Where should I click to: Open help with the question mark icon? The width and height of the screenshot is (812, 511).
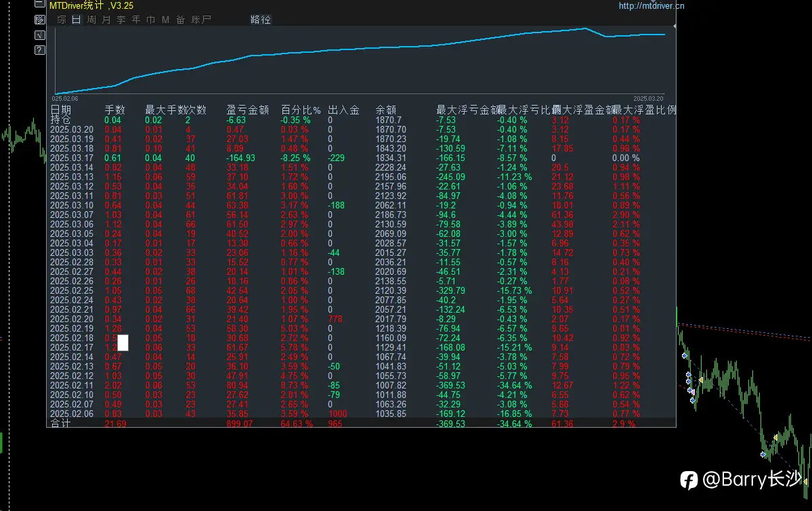click(40, 50)
